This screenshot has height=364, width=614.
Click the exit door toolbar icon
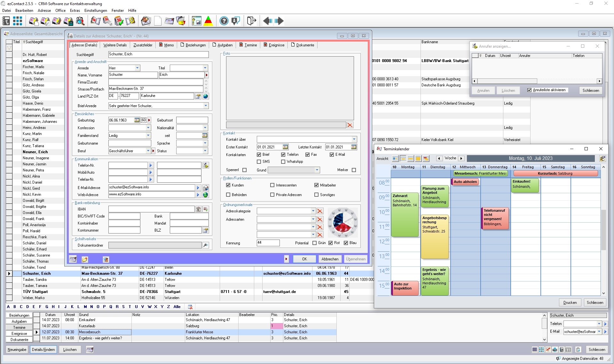tap(251, 21)
